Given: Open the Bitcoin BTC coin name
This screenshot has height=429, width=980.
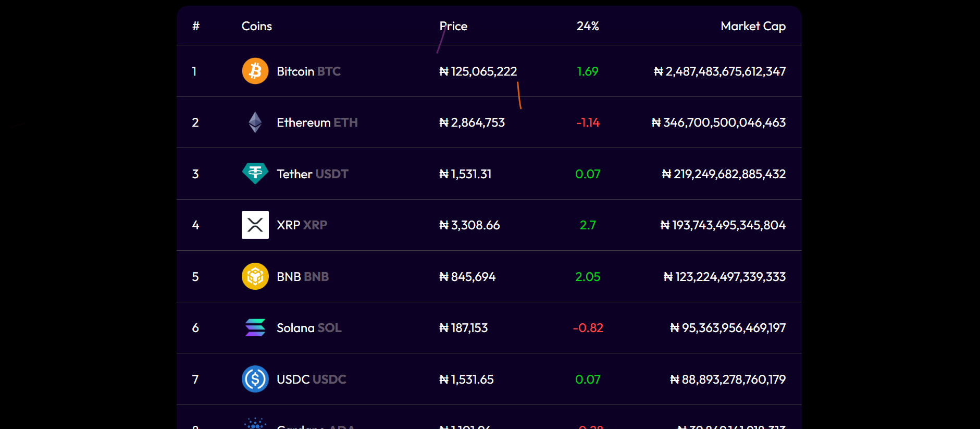Looking at the screenshot, I should 308,71.
